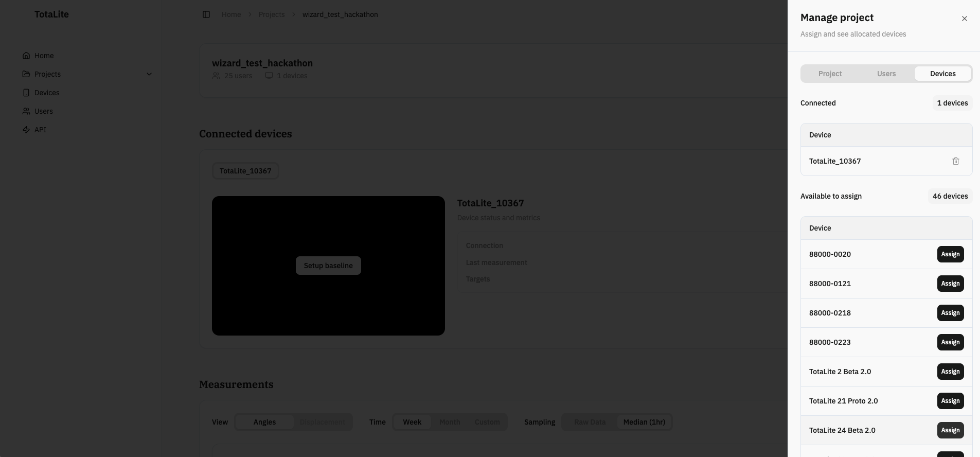Viewport: 980px width, 457px height.
Task: Click wizard_test_hackathon breadcrumb
Action: (340, 14)
